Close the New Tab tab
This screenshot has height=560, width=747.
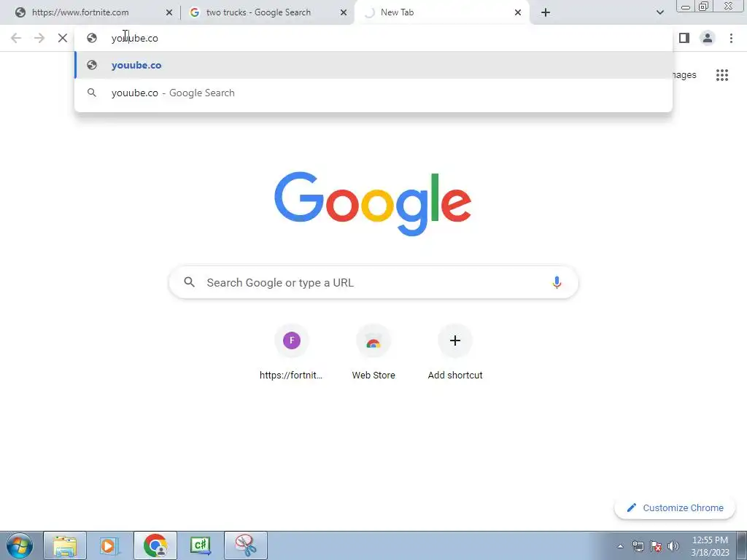(518, 12)
